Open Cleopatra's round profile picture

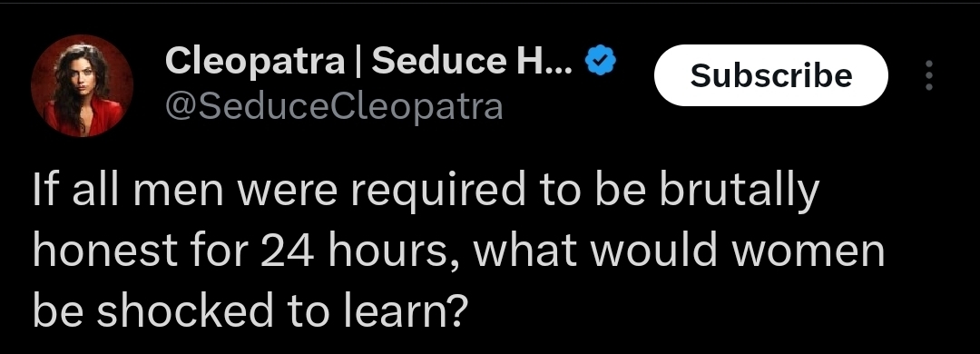pyautogui.click(x=82, y=85)
